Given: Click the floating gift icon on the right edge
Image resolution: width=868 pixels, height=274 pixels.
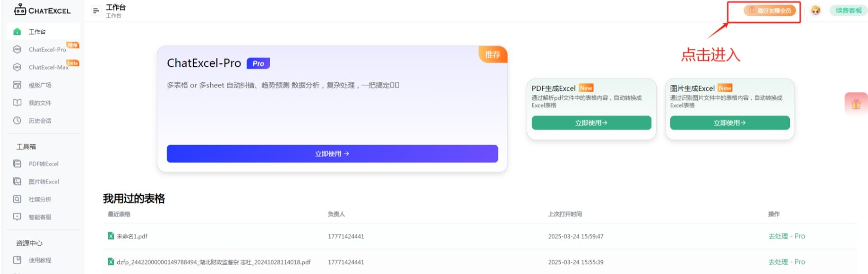Looking at the screenshot, I should coord(856,104).
